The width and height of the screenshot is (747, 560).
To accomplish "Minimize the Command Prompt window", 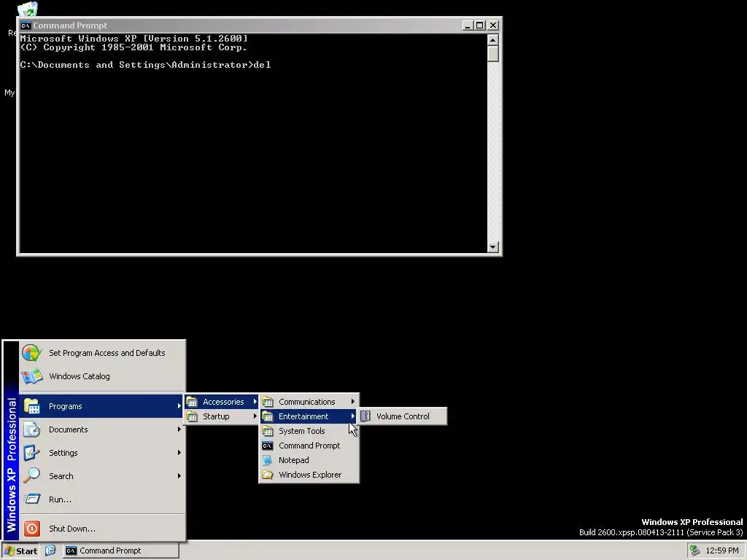I will (x=468, y=26).
